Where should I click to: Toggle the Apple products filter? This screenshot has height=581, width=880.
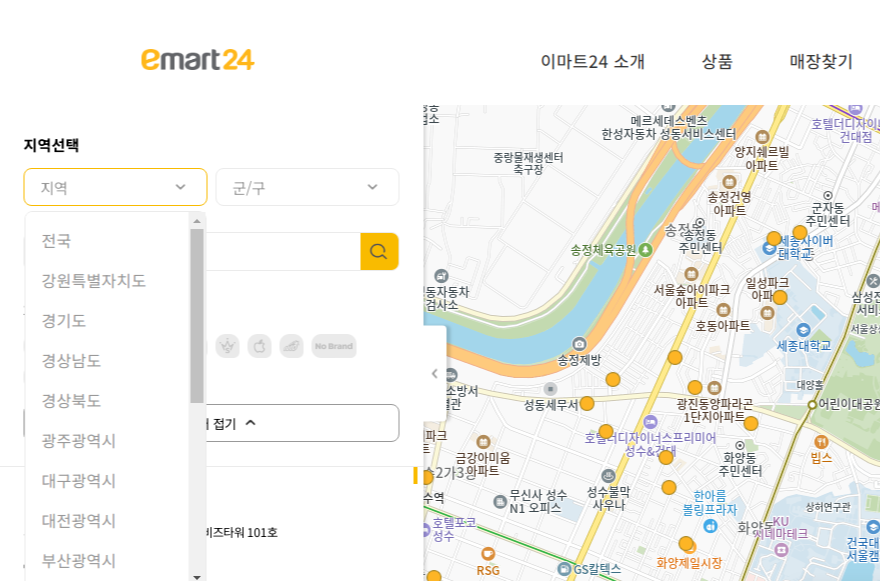coord(259,346)
